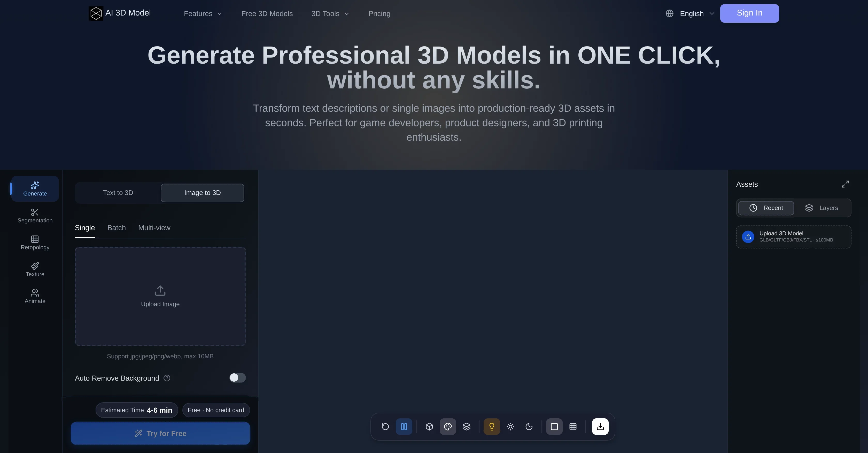The height and width of the screenshot is (453, 868).
Task: Toggle Auto Remove Background switch
Action: click(x=238, y=377)
